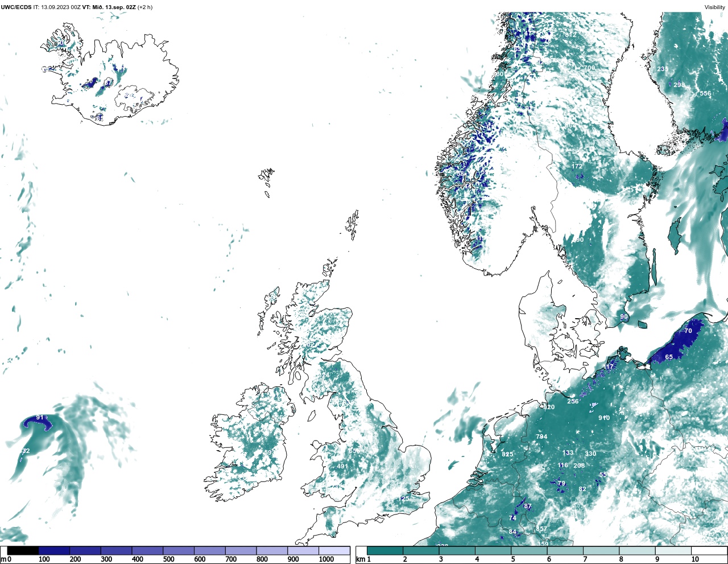Click the '7' tick label on the km legend

[x=585, y=559]
